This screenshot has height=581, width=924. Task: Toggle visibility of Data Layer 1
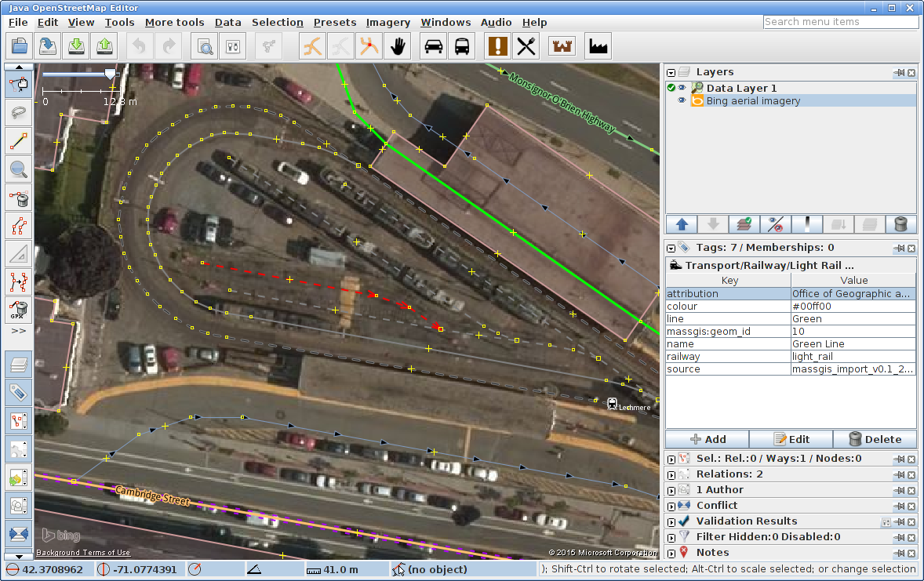[x=682, y=88]
